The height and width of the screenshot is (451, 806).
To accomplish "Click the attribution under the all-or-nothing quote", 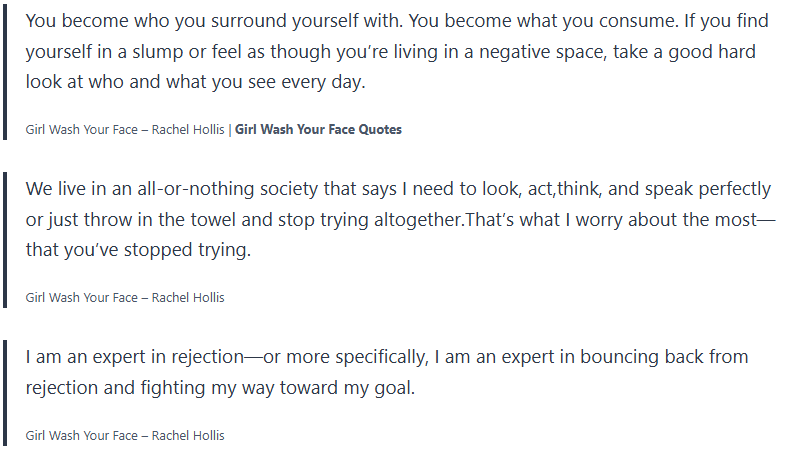I will (x=125, y=298).
